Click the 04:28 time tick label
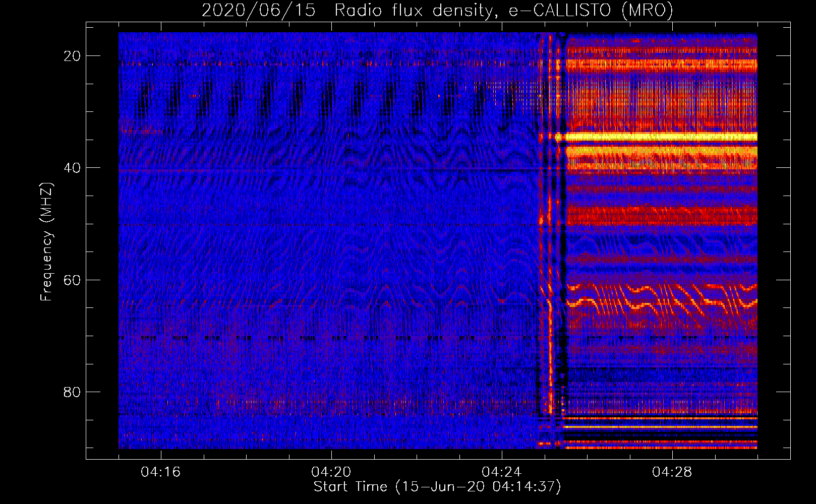Screen dimensions: 816x504 [672, 472]
